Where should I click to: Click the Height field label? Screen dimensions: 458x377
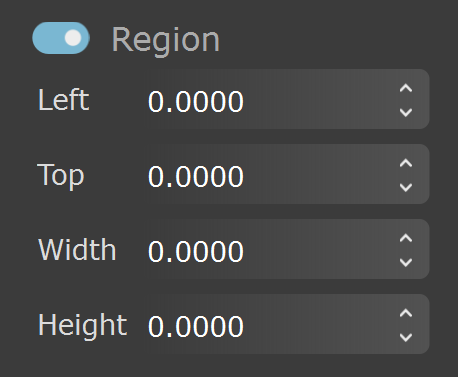click(83, 326)
